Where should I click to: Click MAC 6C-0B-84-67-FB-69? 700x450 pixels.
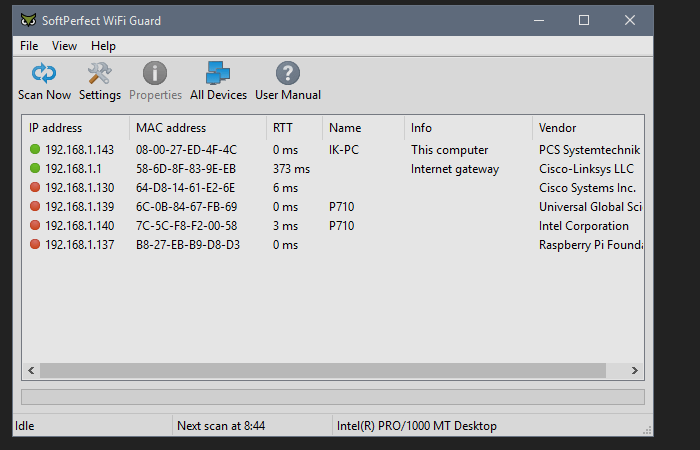186,207
